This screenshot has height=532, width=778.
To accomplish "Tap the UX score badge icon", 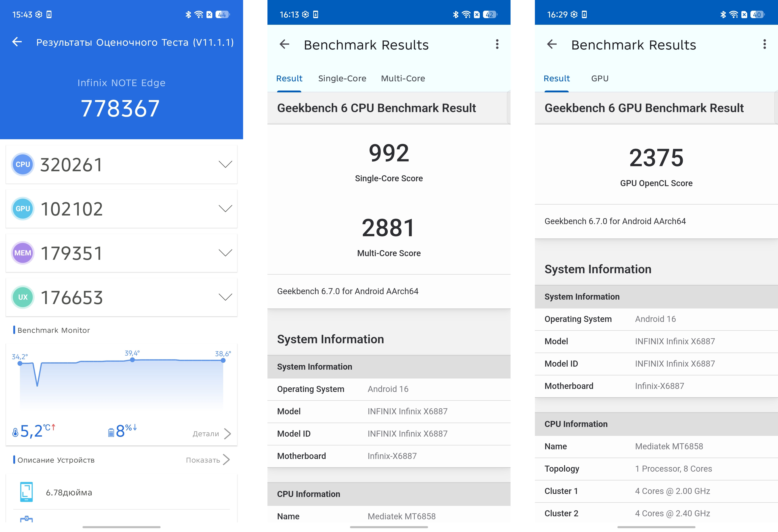I will [23, 297].
